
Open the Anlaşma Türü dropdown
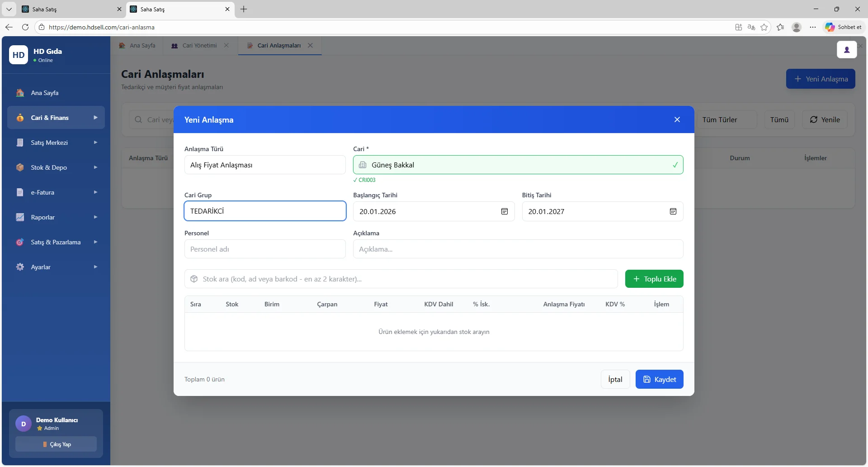click(265, 165)
